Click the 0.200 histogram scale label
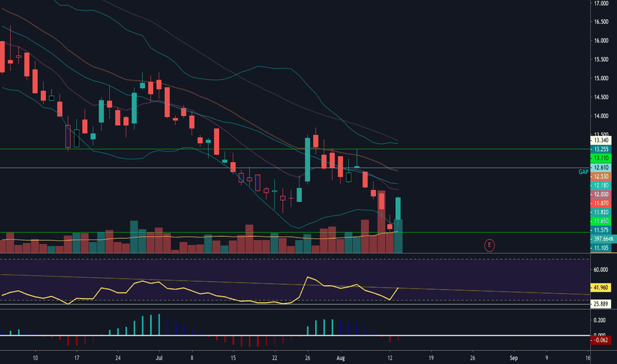Image resolution: width=617 pixels, height=364 pixels. (x=600, y=320)
